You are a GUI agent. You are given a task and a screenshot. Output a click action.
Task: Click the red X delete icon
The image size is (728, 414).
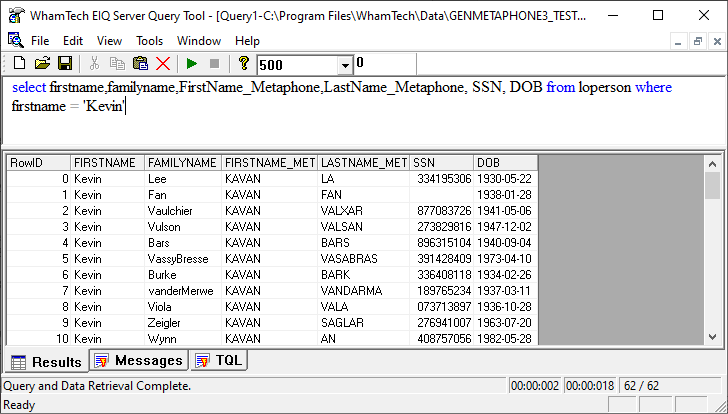(163, 64)
